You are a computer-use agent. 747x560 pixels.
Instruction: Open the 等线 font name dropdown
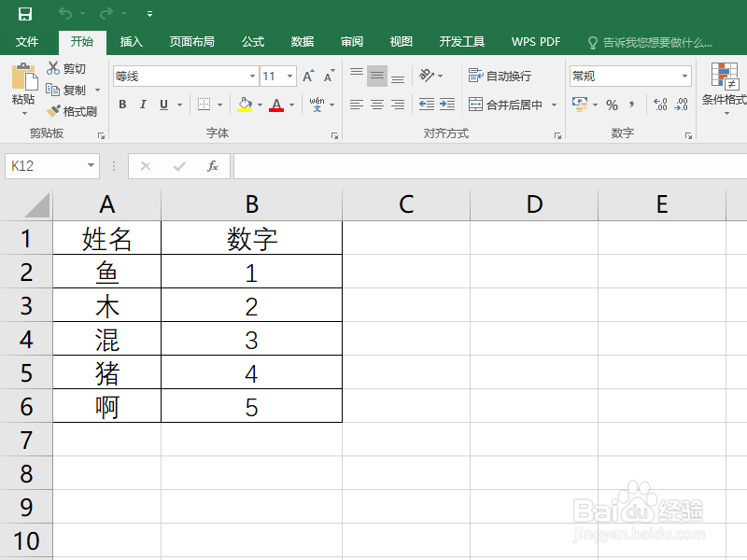click(252, 77)
